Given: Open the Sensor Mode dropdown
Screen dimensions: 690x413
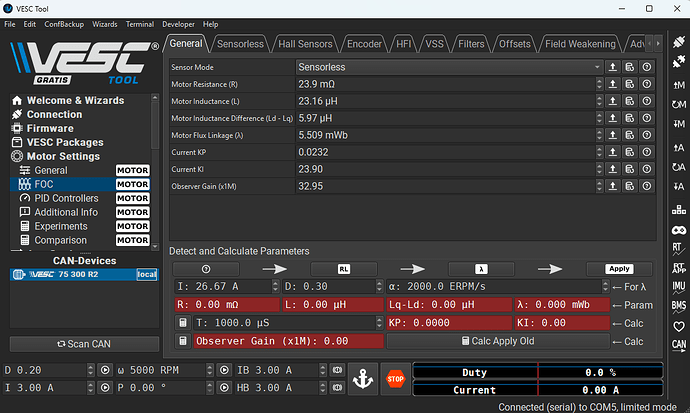Looking at the screenshot, I should 449,67.
